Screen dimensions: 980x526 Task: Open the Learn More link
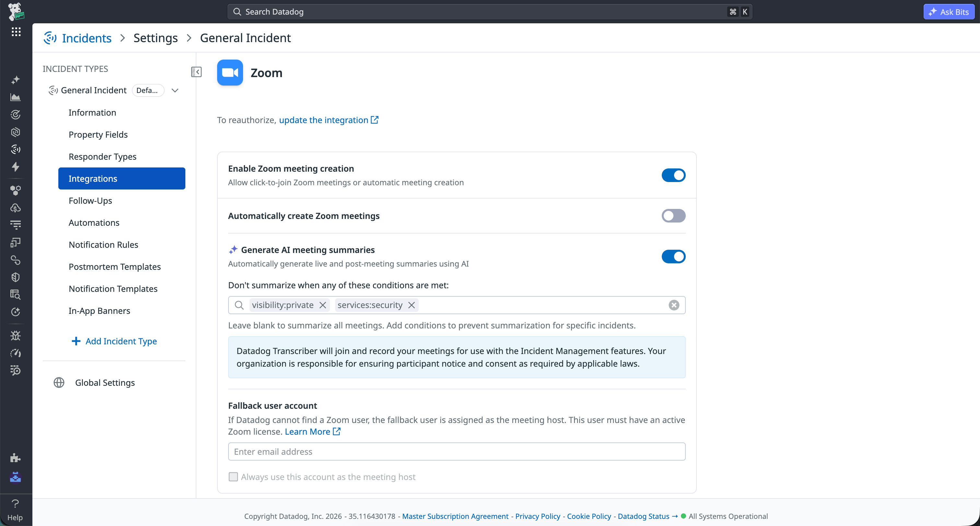[312, 432]
